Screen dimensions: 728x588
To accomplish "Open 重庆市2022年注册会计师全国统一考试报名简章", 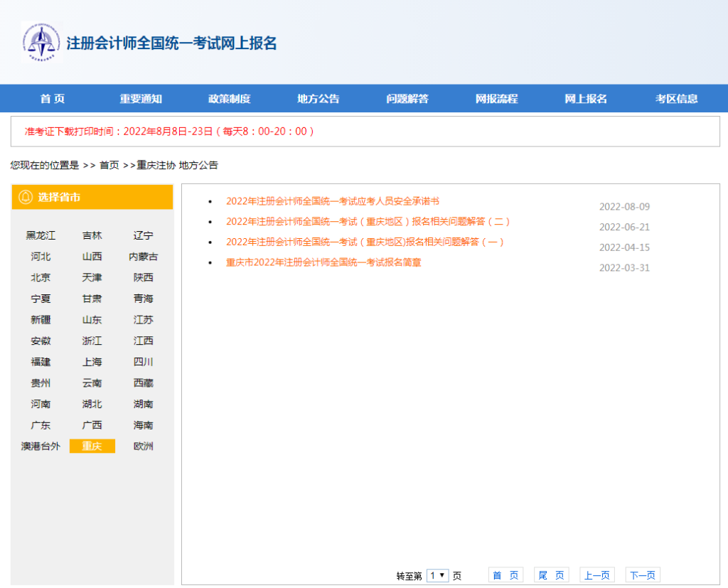I will (323, 262).
